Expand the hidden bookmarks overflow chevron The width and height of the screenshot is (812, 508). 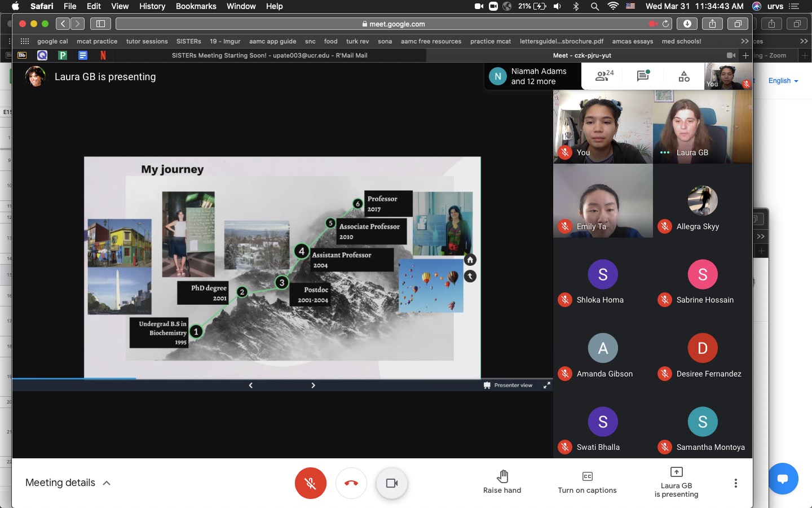click(744, 41)
